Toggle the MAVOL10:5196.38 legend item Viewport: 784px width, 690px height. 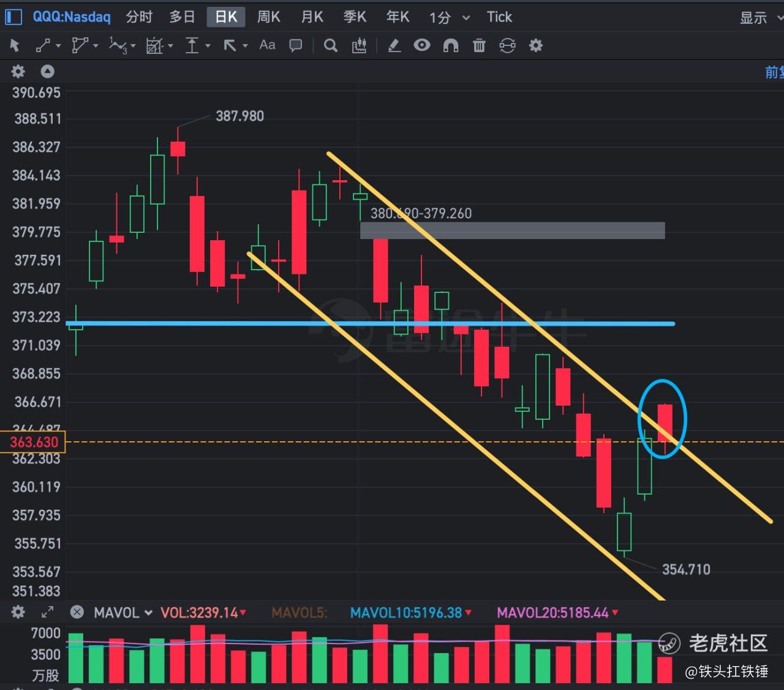(411, 613)
